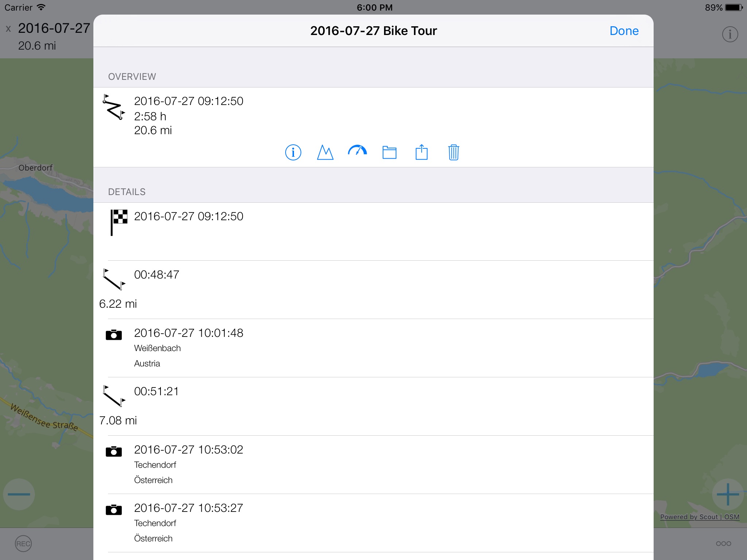Open speed/performance dashboard
Screen dimensions: 747x560
[x=357, y=151]
